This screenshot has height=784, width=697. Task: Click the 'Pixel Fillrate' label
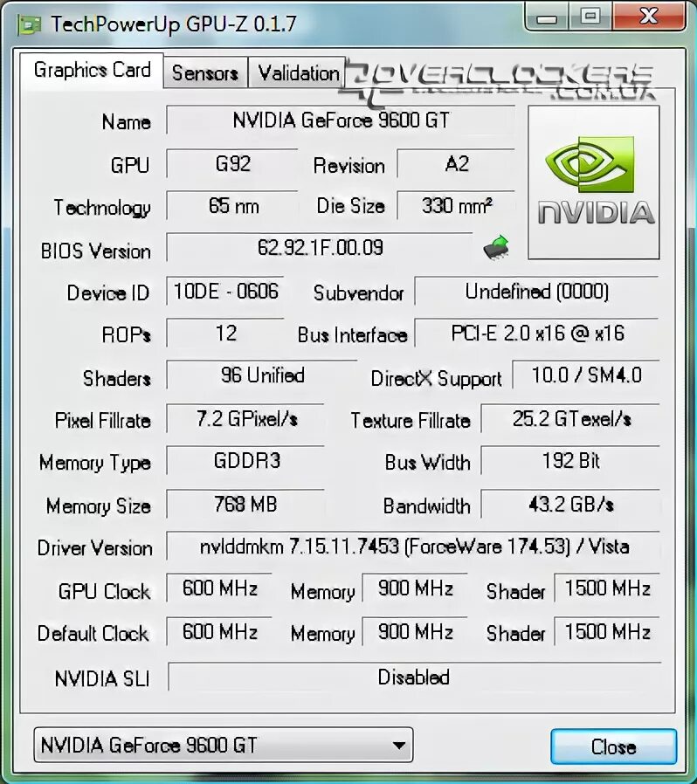(x=102, y=421)
